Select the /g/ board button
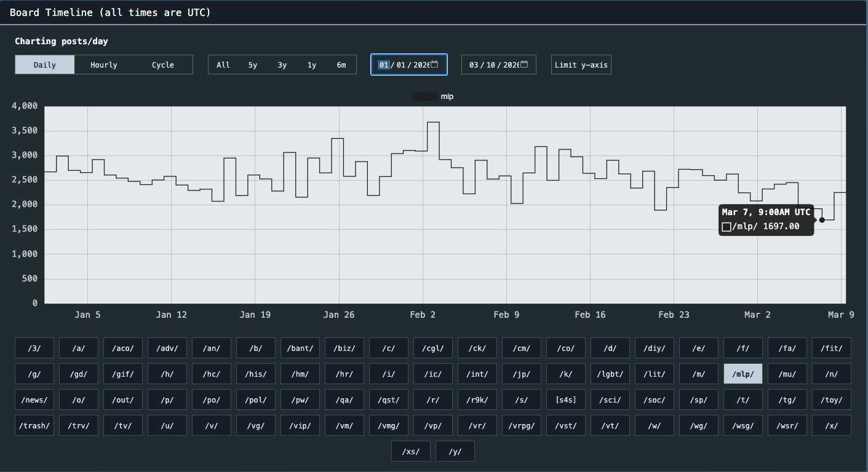The image size is (868, 472). [x=34, y=374]
